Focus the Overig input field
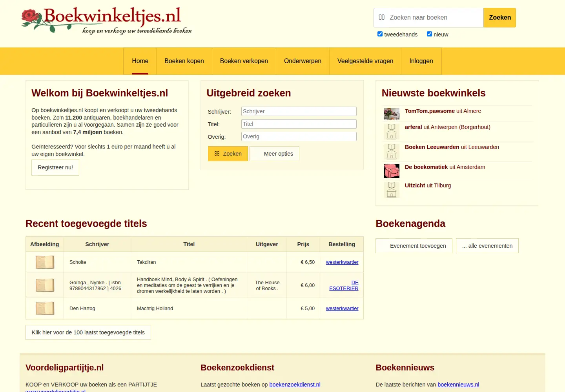 click(299, 136)
